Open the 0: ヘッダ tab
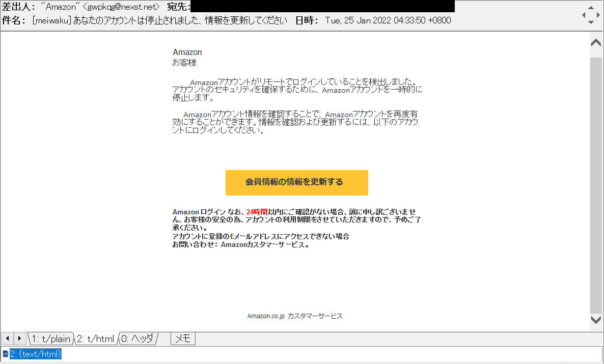604x364 pixels. (x=137, y=339)
